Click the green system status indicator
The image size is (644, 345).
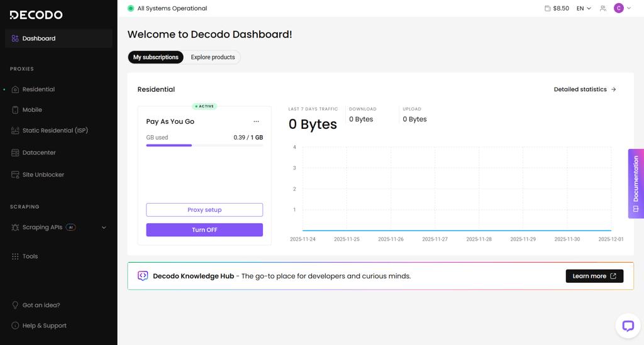131,8
